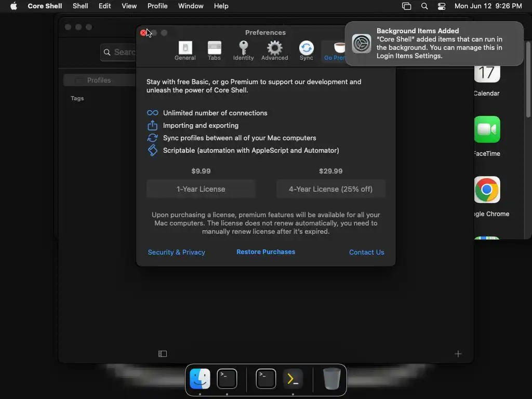Screen dimensions: 532x399
Task: Click the scrollbar in the apps window
Action: click(528, 79)
